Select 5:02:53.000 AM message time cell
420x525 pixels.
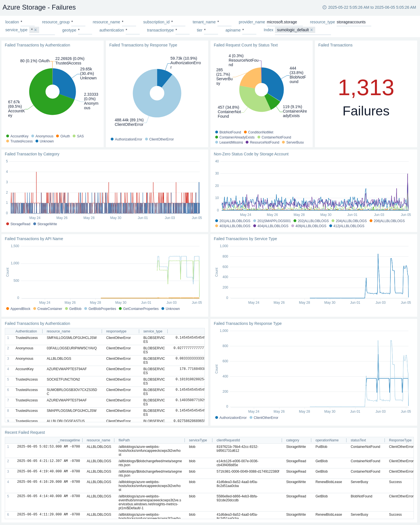point(48,447)
